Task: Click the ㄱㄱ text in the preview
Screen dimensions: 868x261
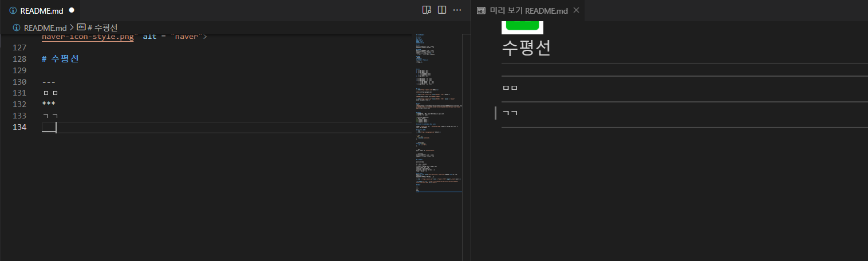Action: (x=510, y=113)
